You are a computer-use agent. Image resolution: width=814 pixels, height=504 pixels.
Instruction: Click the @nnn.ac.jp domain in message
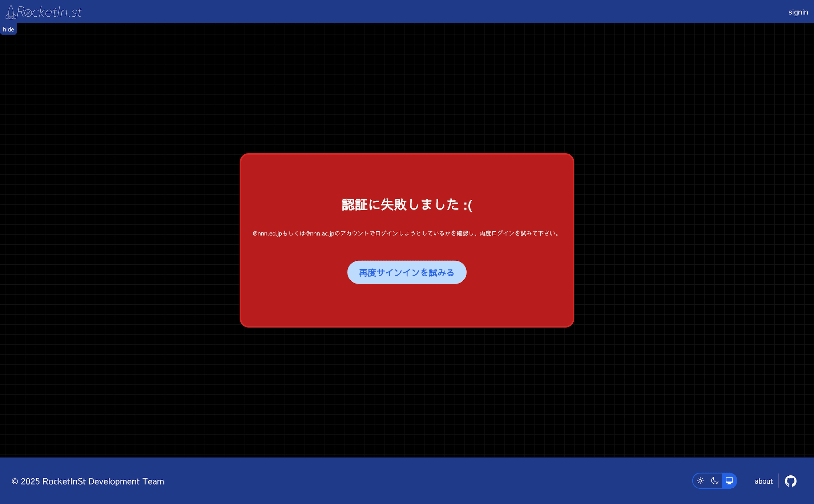point(319,233)
